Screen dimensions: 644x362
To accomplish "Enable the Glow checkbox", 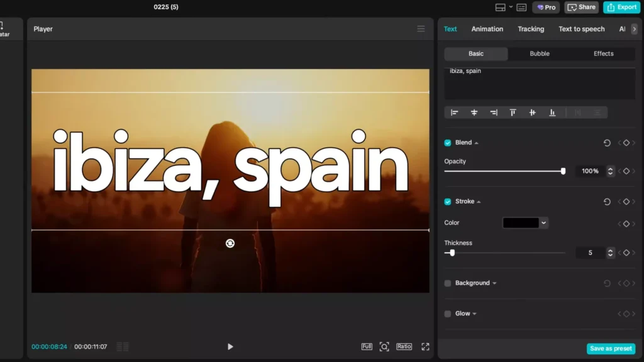I will coord(448,314).
